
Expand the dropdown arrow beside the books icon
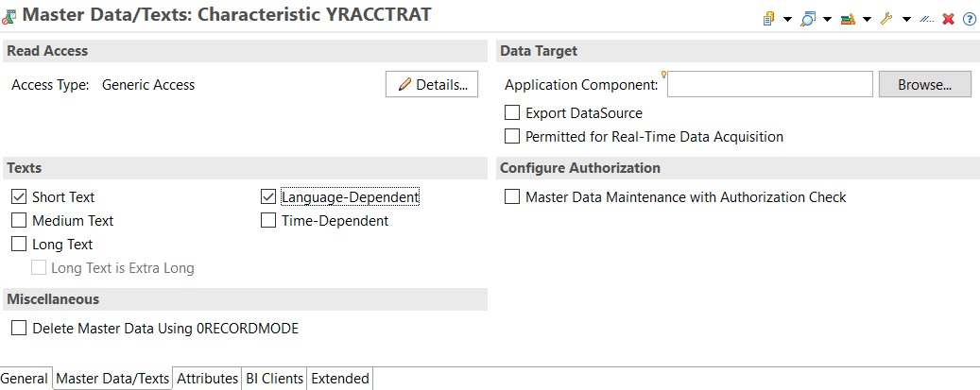867,19
